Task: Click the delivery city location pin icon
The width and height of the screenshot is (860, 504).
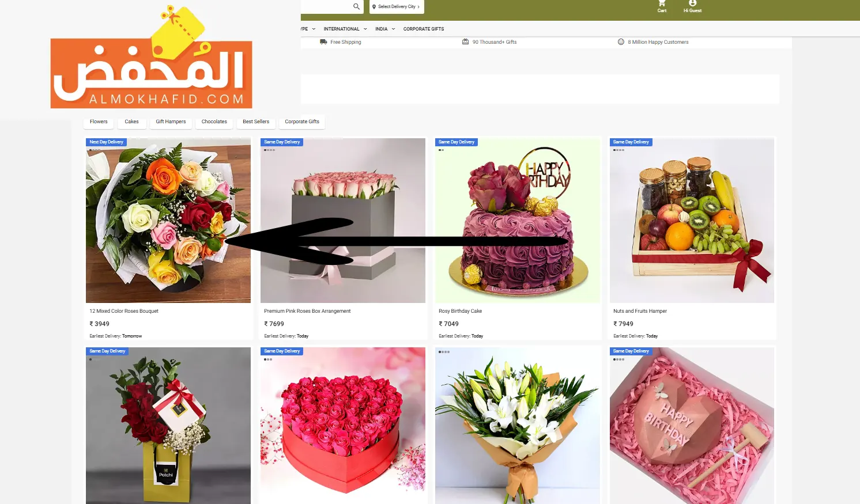Action: [374, 7]
